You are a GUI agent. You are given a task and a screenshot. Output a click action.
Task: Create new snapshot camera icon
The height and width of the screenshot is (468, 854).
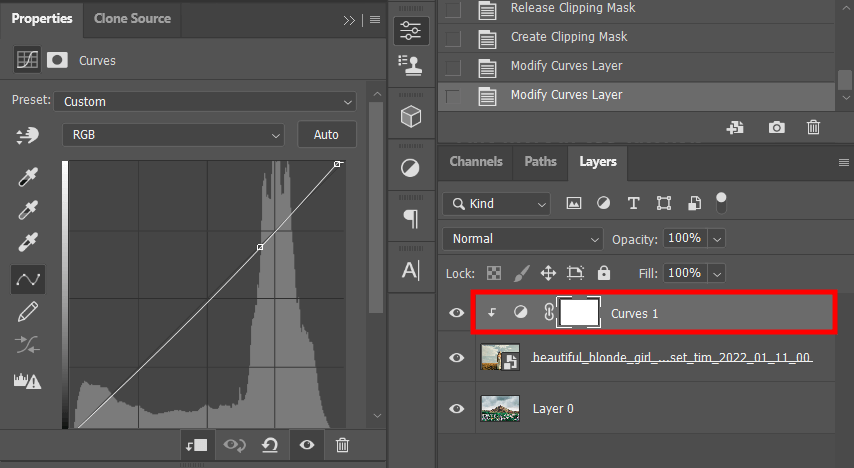(x=777, y=127)
